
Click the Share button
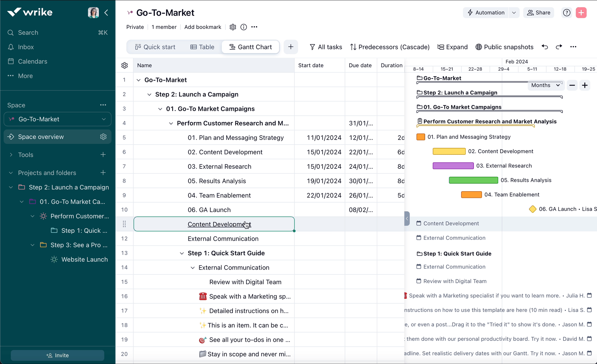coord(538,13)
